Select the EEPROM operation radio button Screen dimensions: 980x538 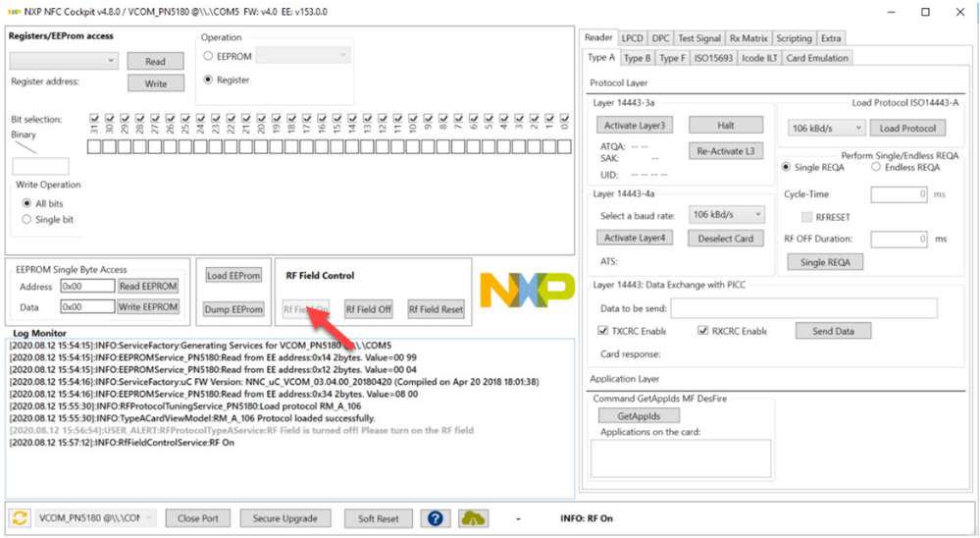click(208, 56)
